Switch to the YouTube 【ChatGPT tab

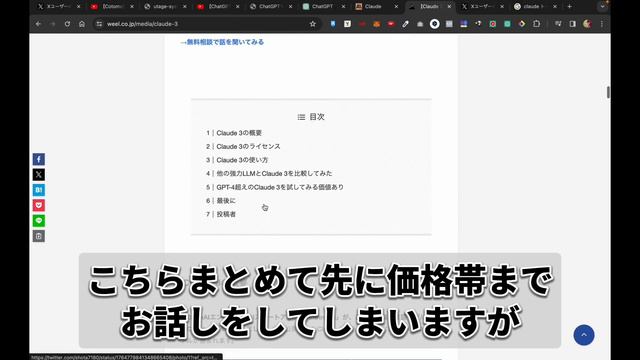click(218, 7)
